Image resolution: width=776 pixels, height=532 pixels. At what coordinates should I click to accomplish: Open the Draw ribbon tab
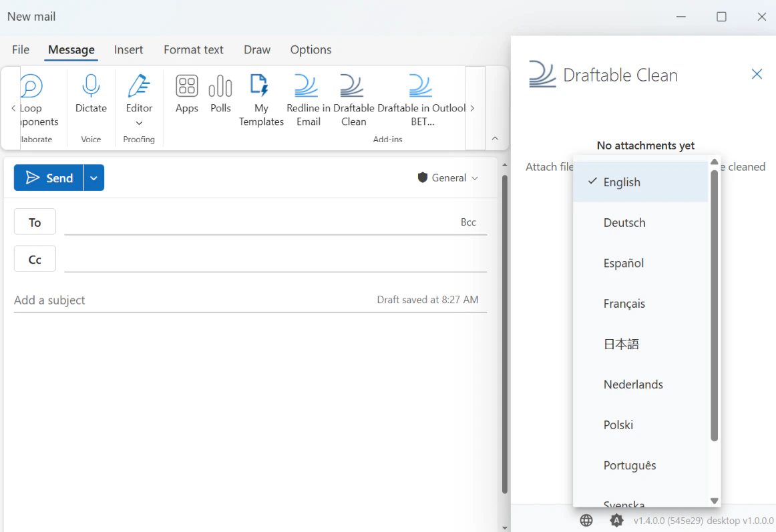pyautogui.click(x=257, y=49)
